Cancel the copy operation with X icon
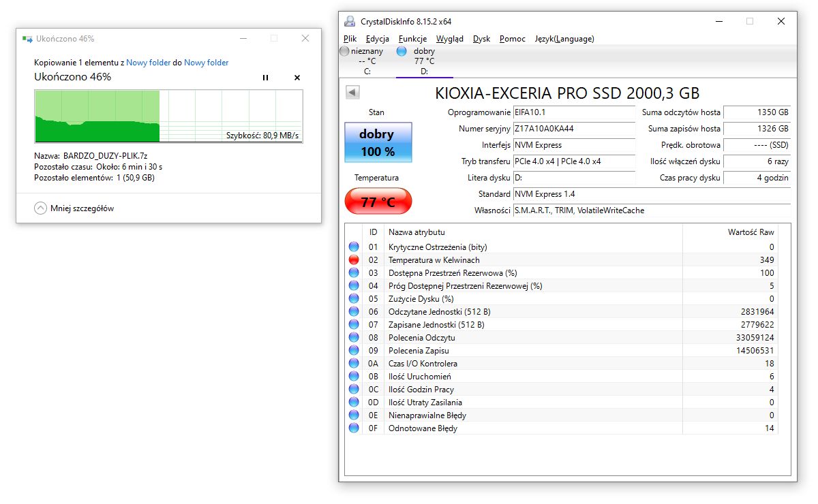818x504 pixels. [x=297, y=78]
